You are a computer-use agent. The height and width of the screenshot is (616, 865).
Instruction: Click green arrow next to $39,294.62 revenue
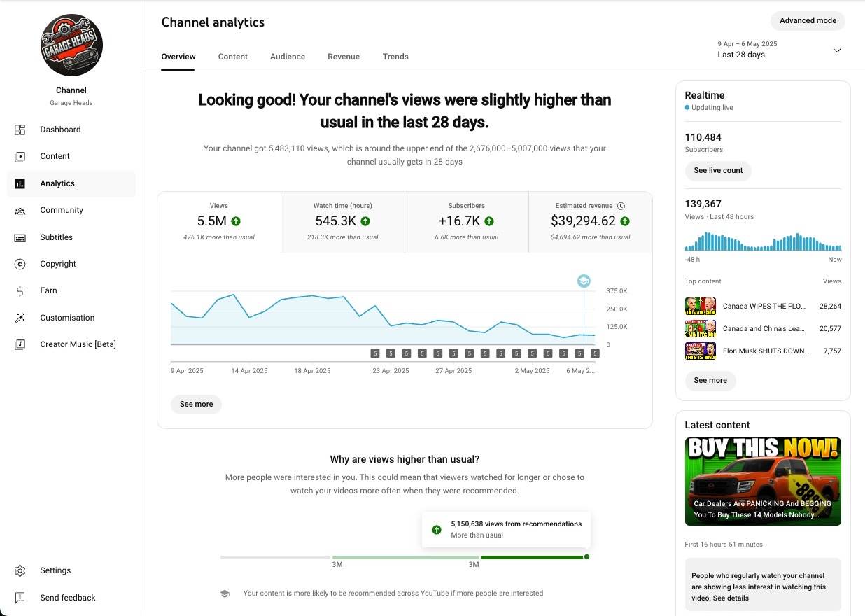point(625,221)
